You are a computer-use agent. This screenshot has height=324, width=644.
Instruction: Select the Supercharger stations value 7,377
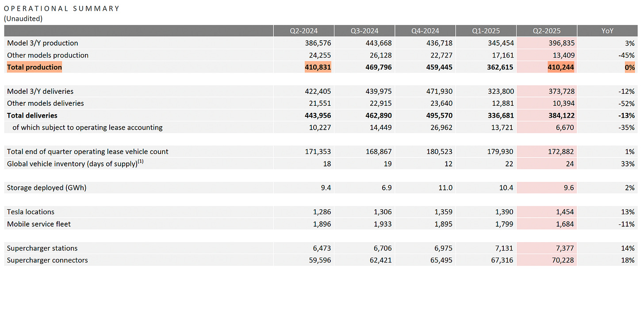click(565, 248)
